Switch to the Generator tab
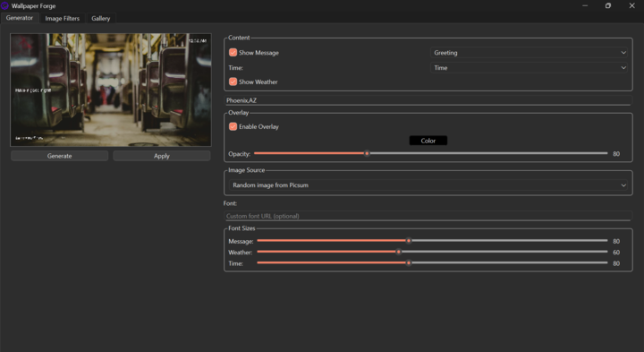644x352 pixels. (x=20, y=18)
